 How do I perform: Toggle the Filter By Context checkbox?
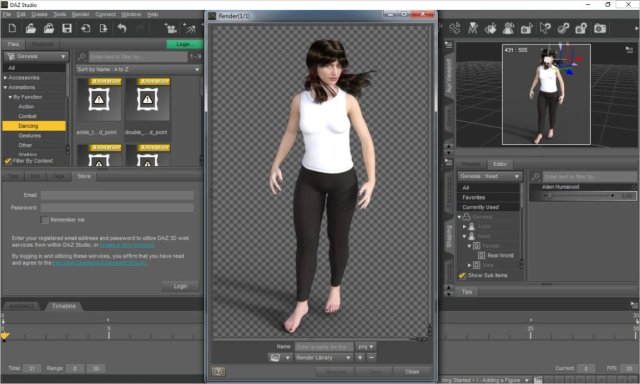8,161
